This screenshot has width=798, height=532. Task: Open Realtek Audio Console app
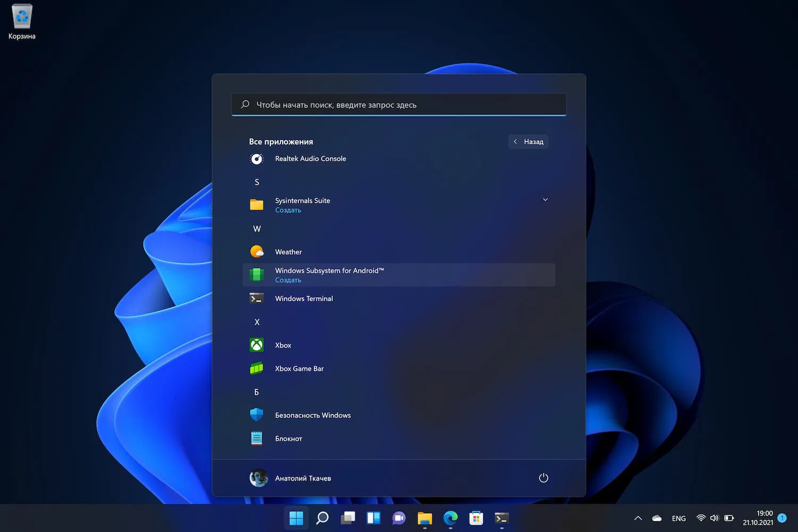point(310,159)
